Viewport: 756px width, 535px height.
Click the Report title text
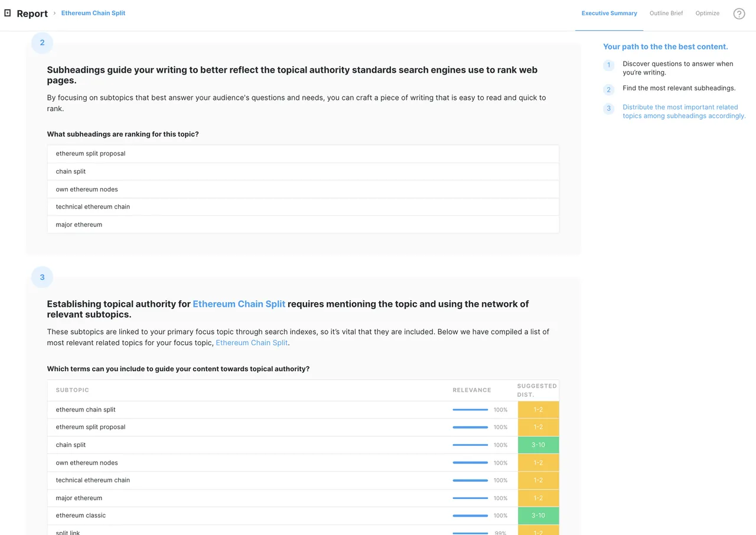tap(32, 14)
